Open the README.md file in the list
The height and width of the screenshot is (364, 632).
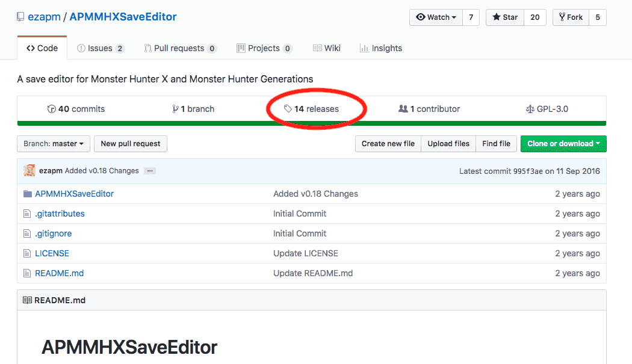coord(59,273)
